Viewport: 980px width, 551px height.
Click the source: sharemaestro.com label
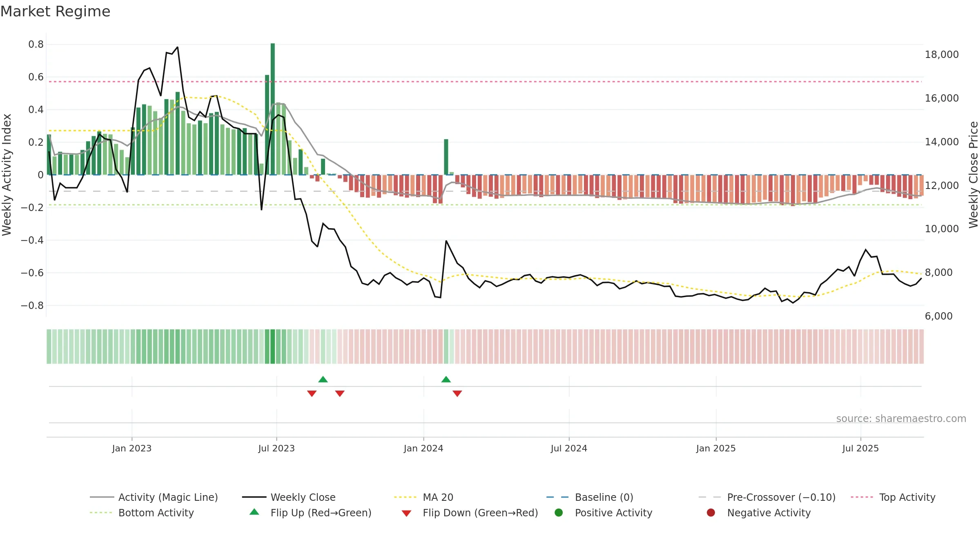pyautogui.click(x=901, y=419)
